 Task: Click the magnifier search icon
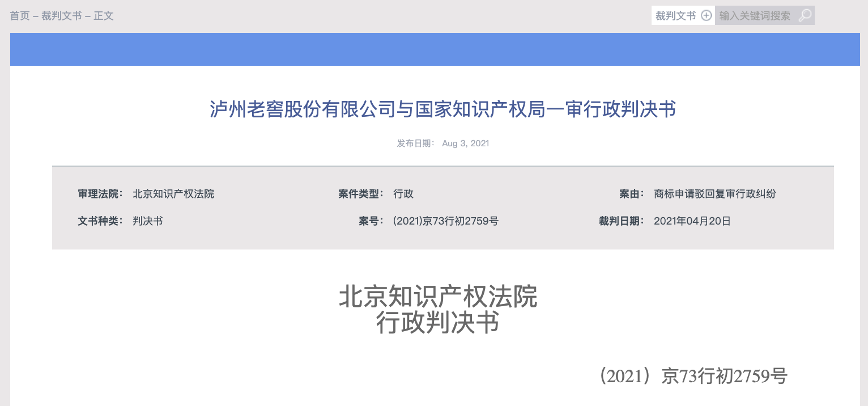point(805,15)
